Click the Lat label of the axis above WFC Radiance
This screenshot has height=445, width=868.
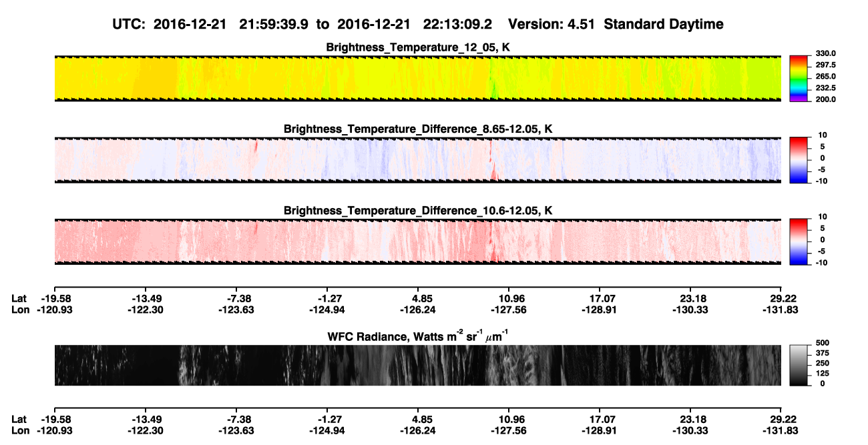point(19,298)
